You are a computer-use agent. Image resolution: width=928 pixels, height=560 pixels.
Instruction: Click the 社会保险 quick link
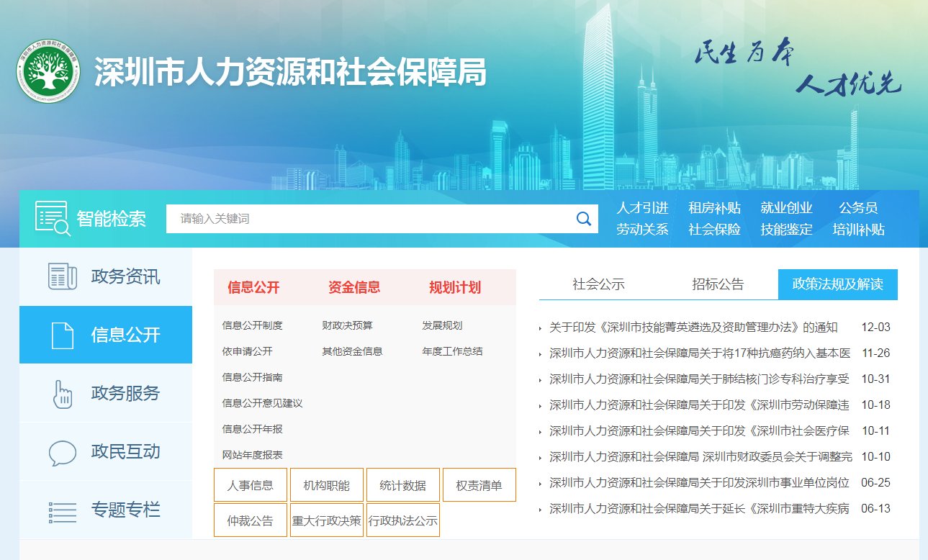pos(715,230)
